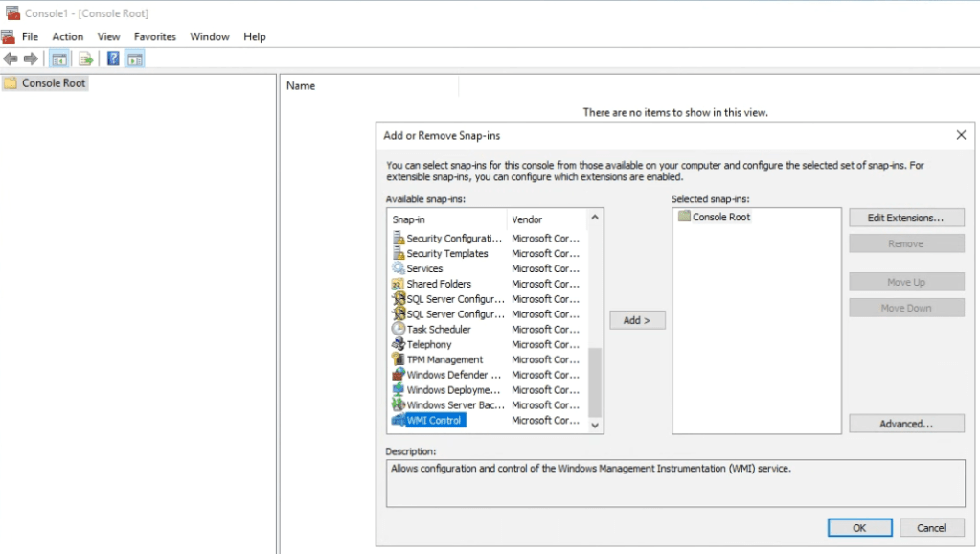Select Console Root in Selected snap-ins list
Screen dimensions: 980x554
pyautogui.click(x=720, y=217)
